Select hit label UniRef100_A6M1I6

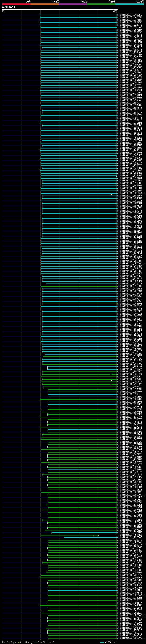(131, 422)
